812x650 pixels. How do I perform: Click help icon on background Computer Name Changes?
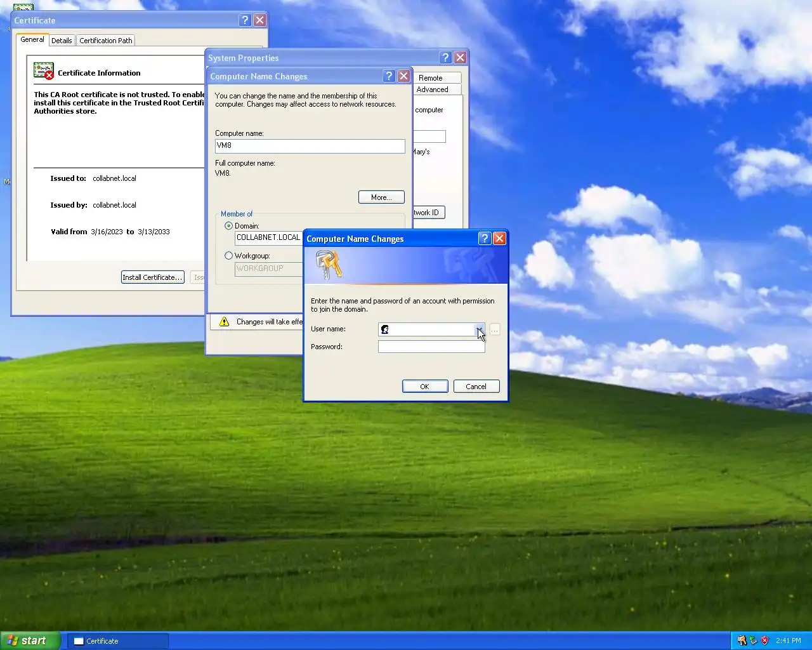tap(390, 76)
